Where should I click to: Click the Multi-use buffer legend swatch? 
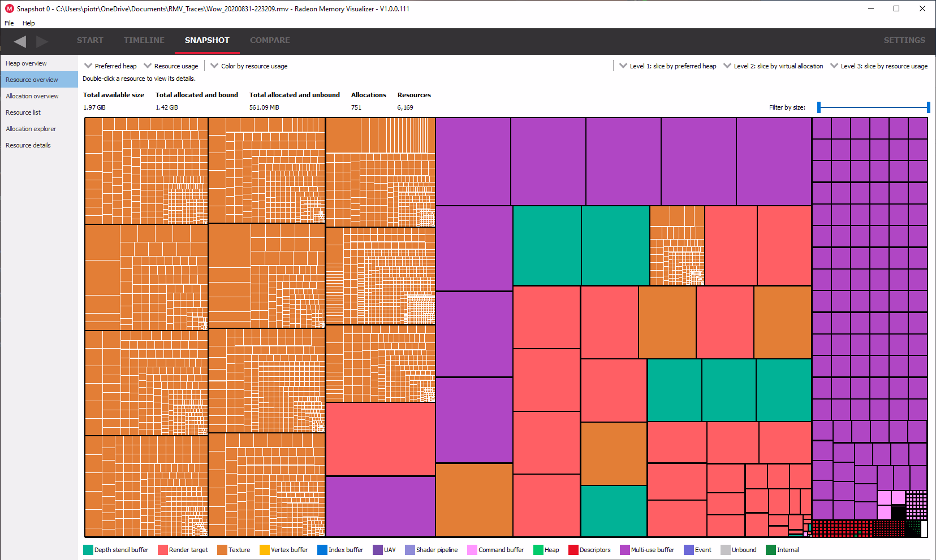625,550
